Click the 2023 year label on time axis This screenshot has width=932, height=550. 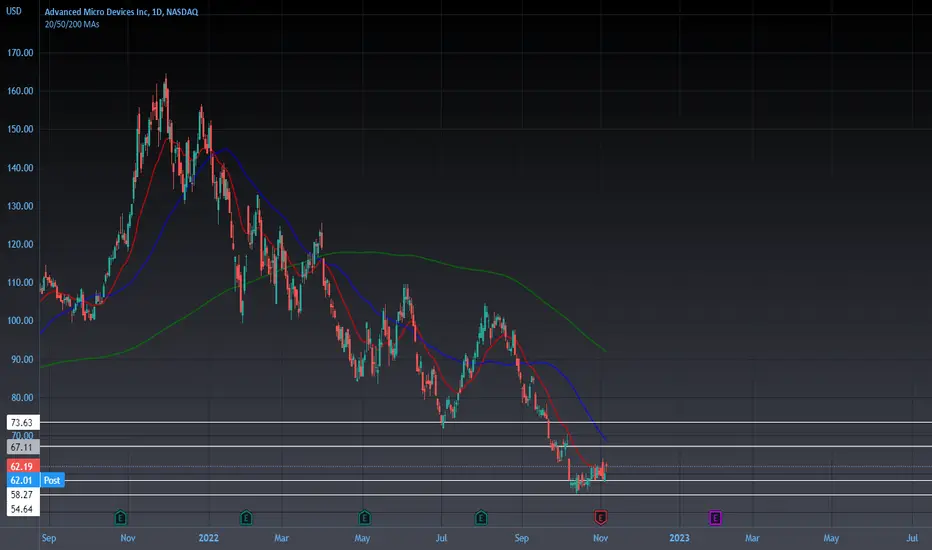[x=679, y=538]
